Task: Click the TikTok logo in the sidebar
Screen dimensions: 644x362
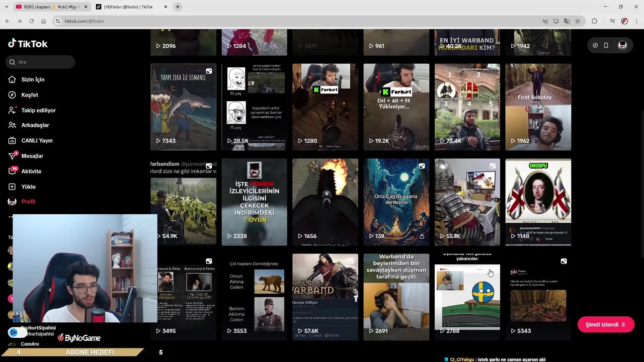Action: coord(28,44)
